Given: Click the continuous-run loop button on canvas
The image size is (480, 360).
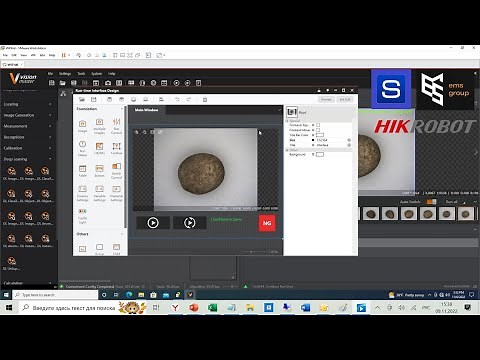Looking at the screenshot, I should coord(190,223).
